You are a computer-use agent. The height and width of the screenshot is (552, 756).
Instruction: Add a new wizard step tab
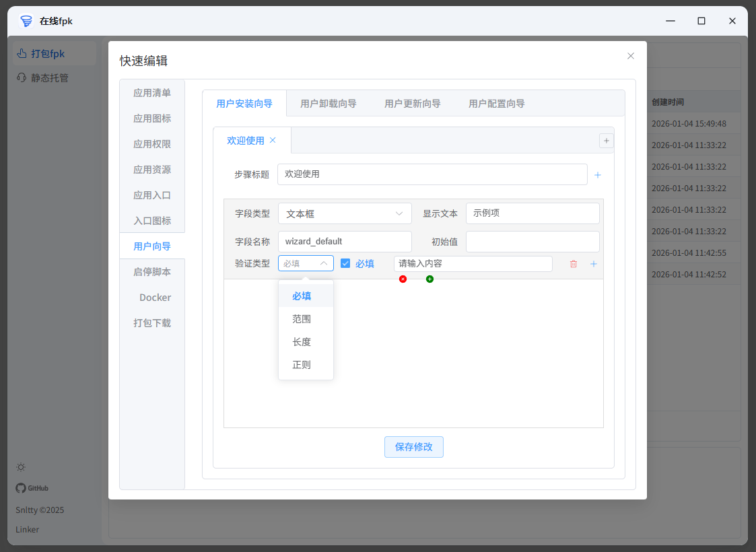[606, 141]
